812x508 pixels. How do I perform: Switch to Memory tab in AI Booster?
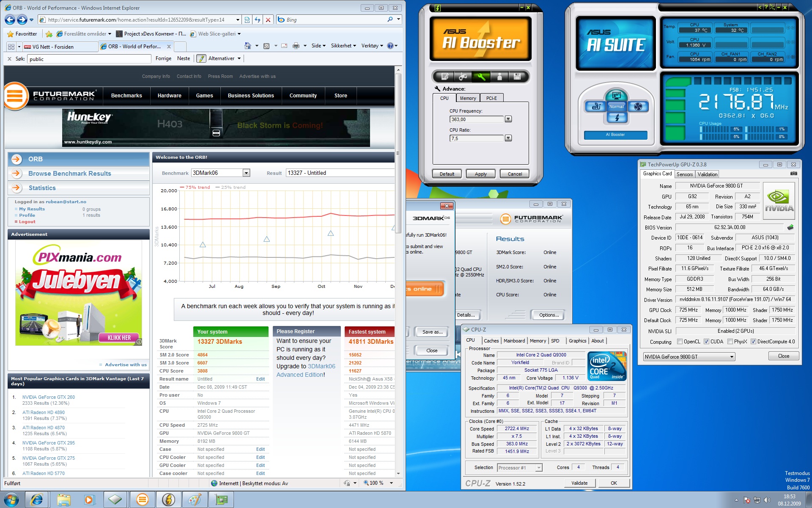click(468, 98)
